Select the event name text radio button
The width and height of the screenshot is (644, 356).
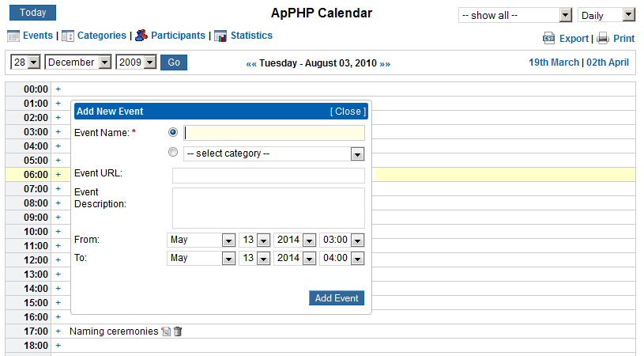click(173, 132)
